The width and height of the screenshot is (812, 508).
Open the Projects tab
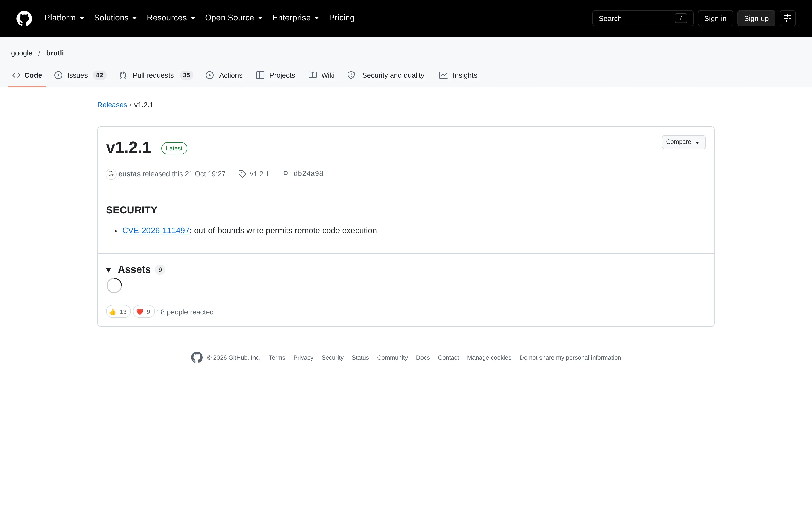(x=276, y=75)
